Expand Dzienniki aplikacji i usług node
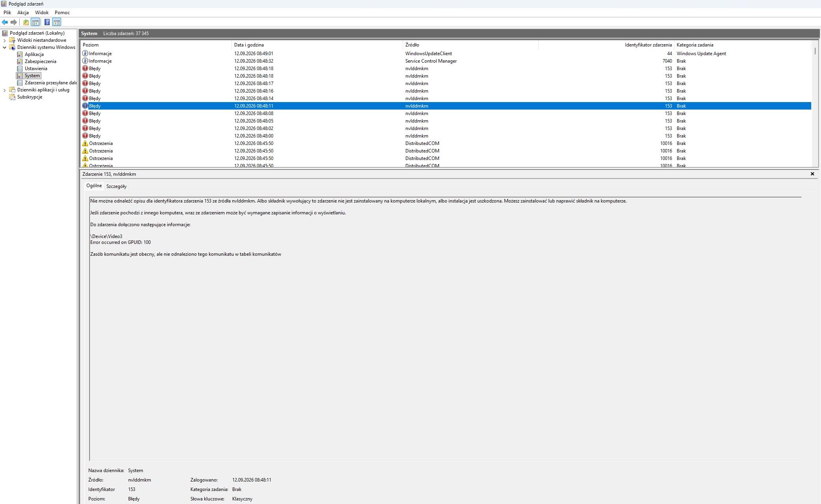This screenshot has height=504, width=821. pyautogui.click(x=4, y=90)
